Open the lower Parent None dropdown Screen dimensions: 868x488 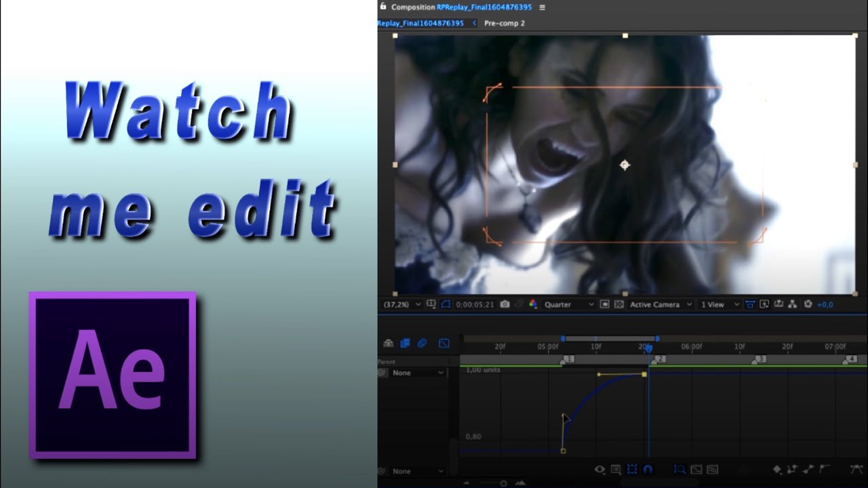tap(418, 471)
